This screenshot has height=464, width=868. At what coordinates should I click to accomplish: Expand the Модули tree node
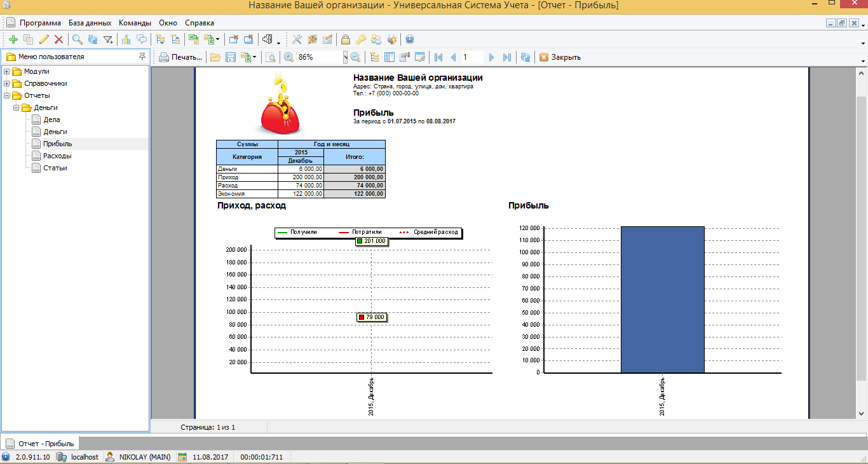click(x=6, y=71)
